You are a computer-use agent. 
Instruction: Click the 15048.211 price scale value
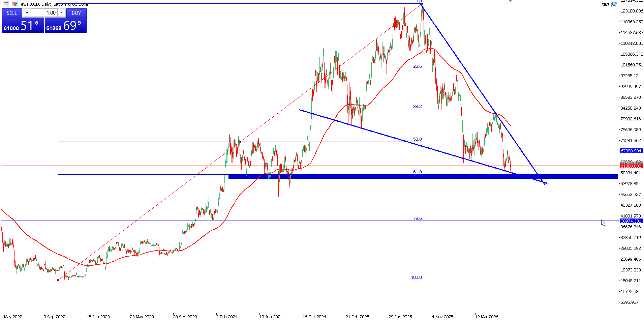click(x=631, y=281)
